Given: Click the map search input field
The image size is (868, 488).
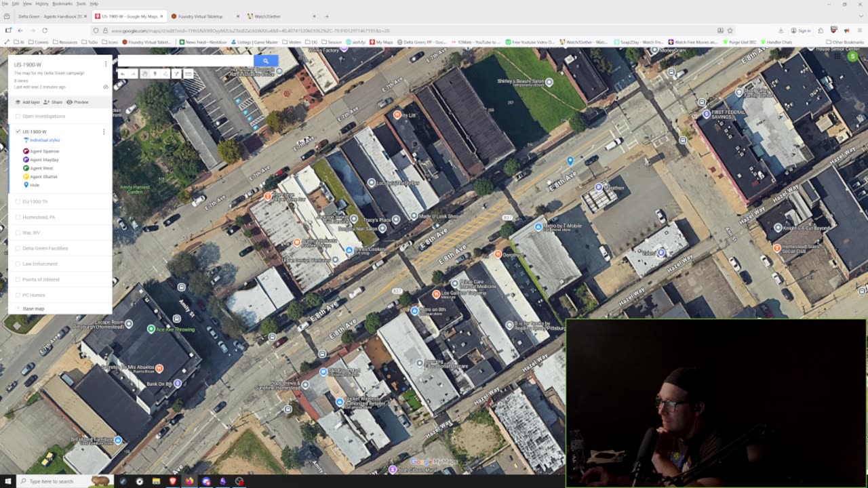Looking at the screenshot, I should click(186, 61).
